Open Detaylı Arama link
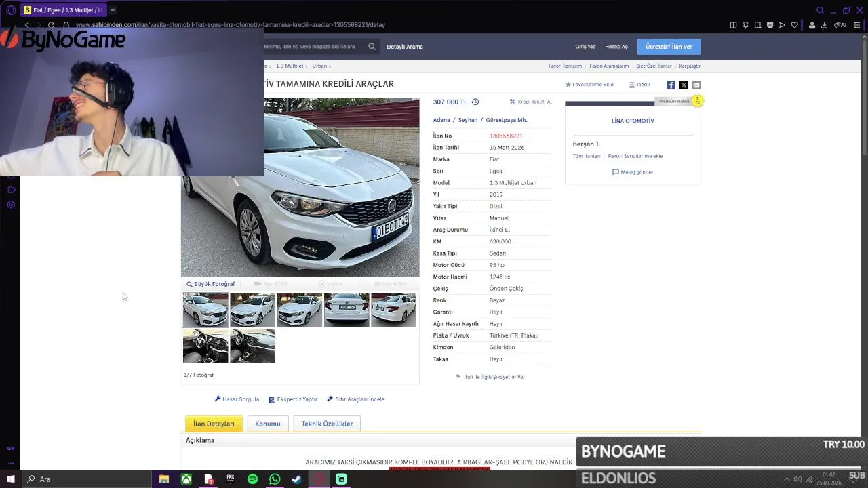Image resolution: width=868 pixels, height=488 pixels. coord(405,47)
